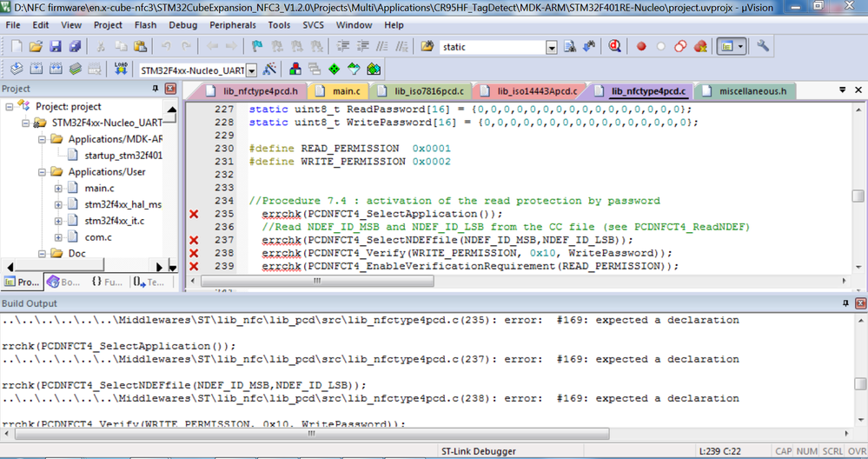The image size is (868, 459).
Task: Toggle pin on the Project panel
Action: (x=155, y=89)
